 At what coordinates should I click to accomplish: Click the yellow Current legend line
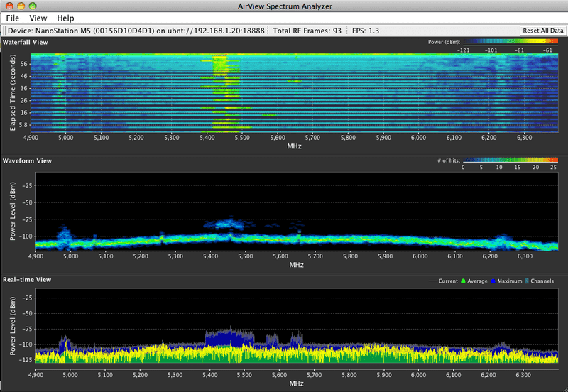(433, 281)
